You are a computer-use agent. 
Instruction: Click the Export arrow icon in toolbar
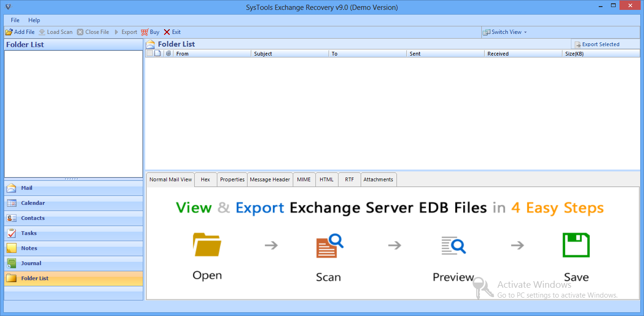(116, 32)
